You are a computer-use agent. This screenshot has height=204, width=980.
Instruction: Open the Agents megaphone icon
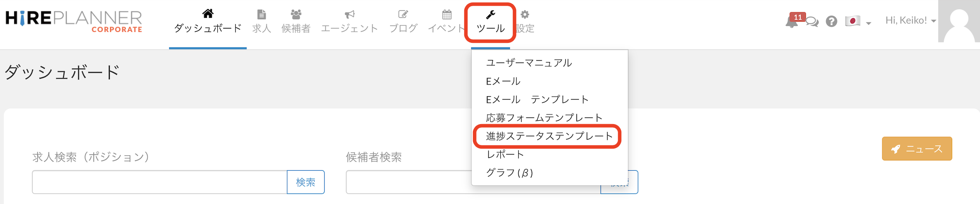click(x=350, y=15)
